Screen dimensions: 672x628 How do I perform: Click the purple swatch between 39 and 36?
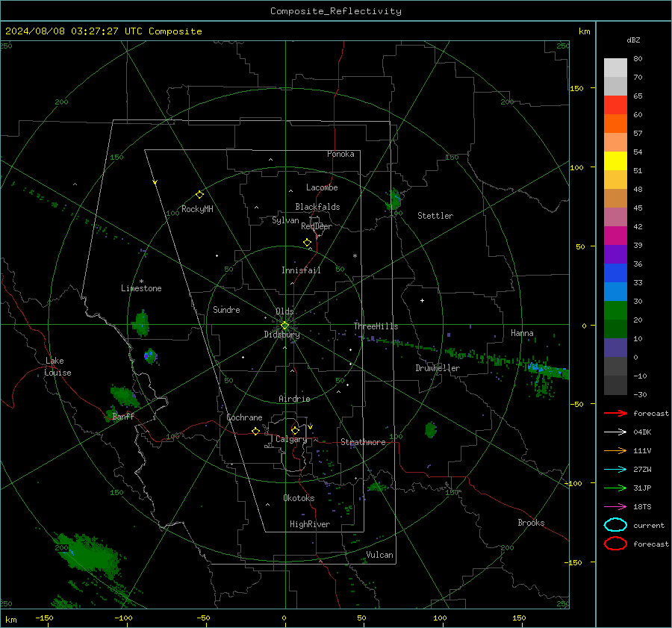click(615, 255)
